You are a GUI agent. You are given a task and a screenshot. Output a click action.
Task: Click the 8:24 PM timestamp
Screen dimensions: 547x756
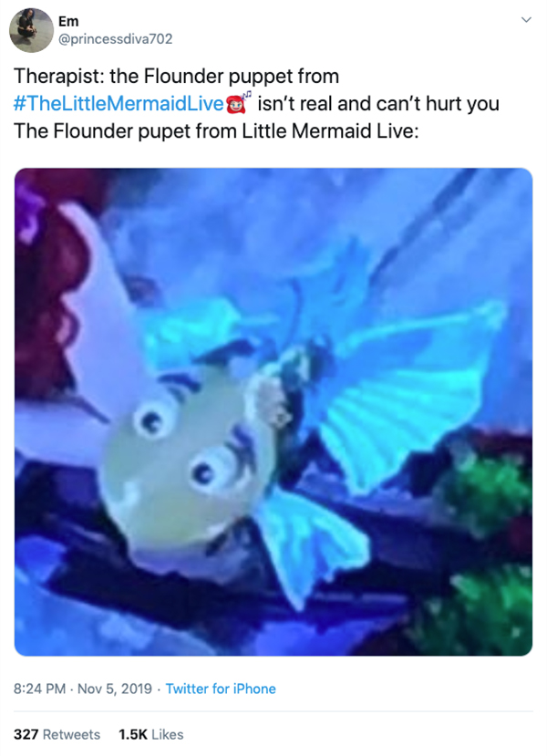pyautogui.click(x=39, y=689)
